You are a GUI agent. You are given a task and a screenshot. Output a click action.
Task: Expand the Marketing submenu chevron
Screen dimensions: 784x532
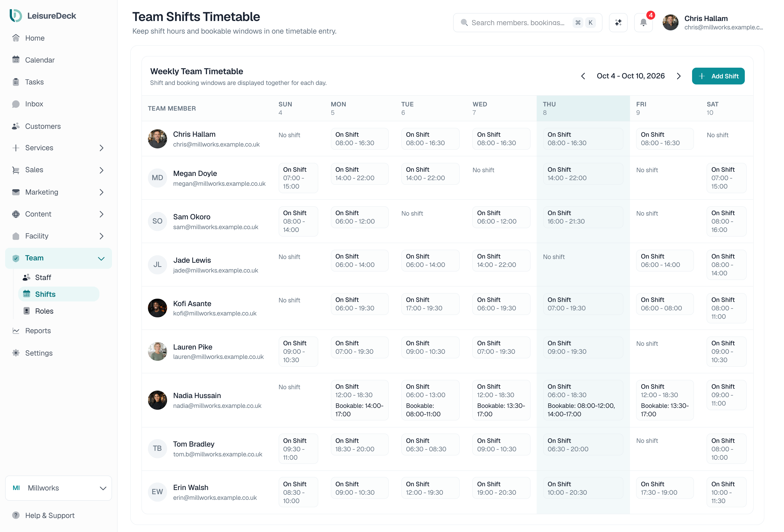coord(101,192)
